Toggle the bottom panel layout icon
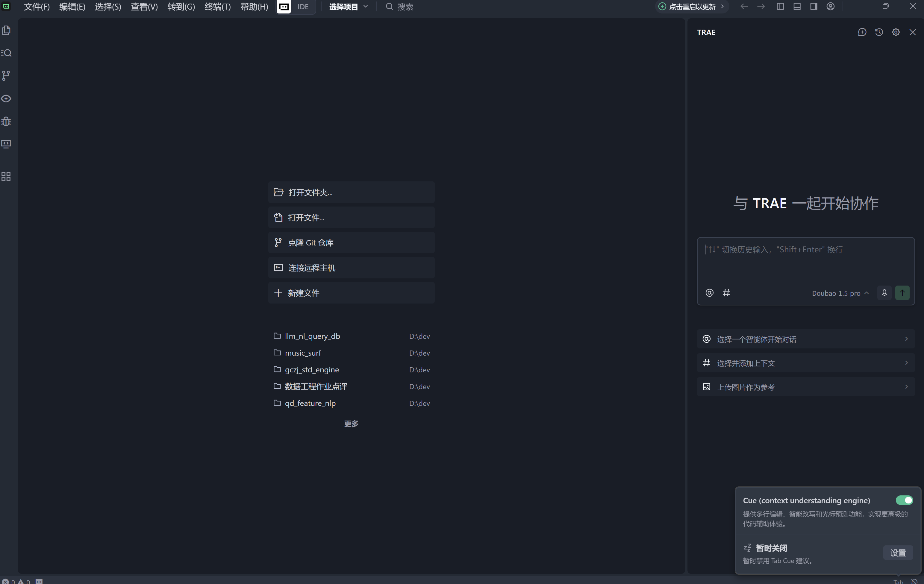924x584 pixels. 797,7
